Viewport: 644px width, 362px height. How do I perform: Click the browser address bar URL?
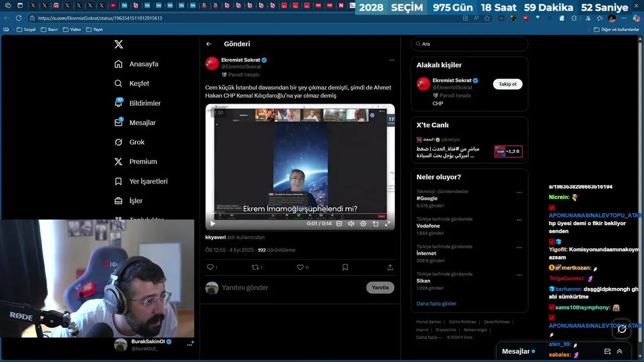pyautogui.click(x=100, y=18)
